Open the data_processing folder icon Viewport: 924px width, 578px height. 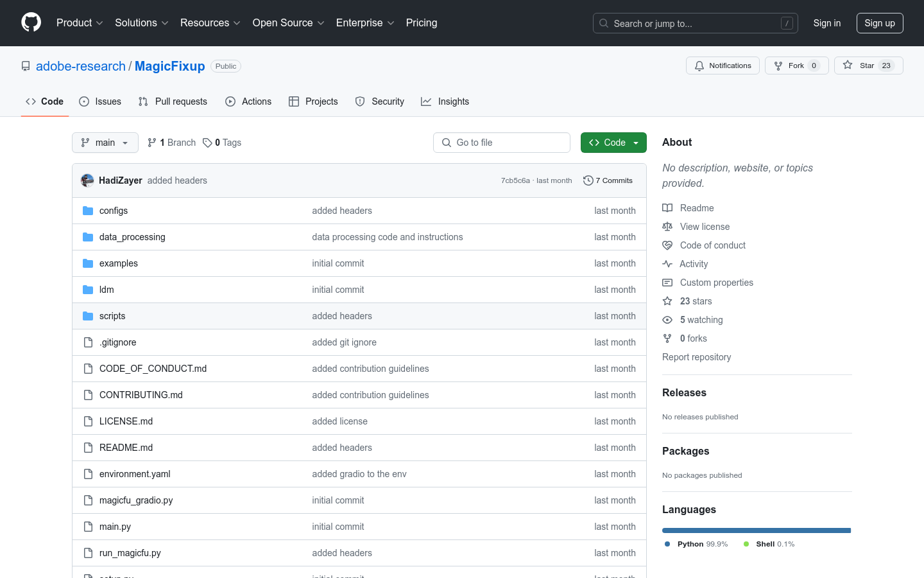tap(88, 237)
